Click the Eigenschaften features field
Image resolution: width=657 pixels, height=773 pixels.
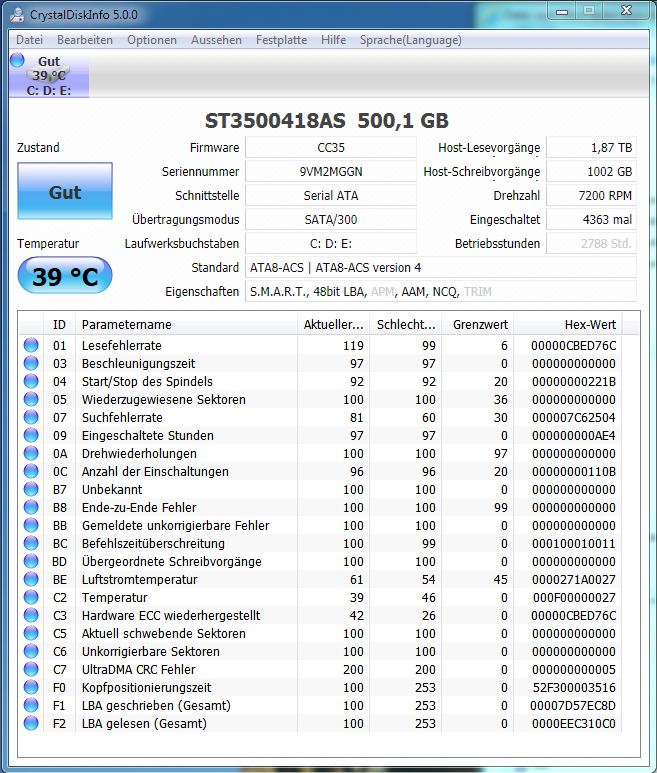(x=441, y=291)
